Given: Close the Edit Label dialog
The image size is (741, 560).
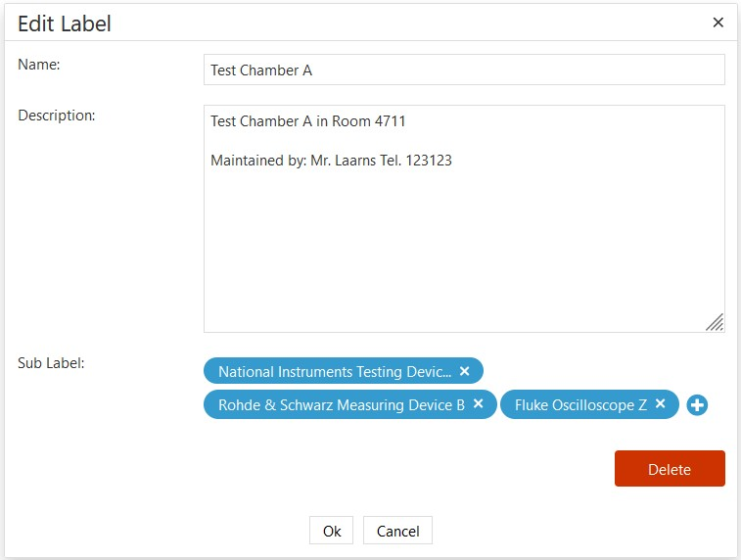Looking at the screenshot, I should click(x=718, y=23).
